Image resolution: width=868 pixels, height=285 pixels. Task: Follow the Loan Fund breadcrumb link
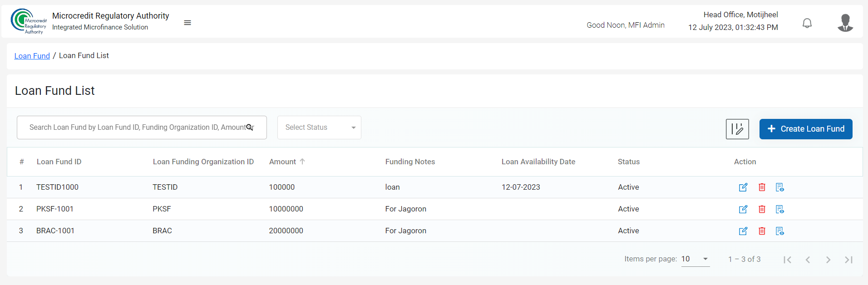pos(32,56)
